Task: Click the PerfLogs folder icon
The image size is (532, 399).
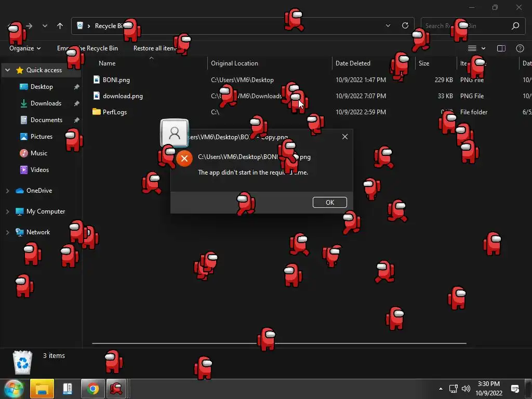Action: click(x=97, y=112)
